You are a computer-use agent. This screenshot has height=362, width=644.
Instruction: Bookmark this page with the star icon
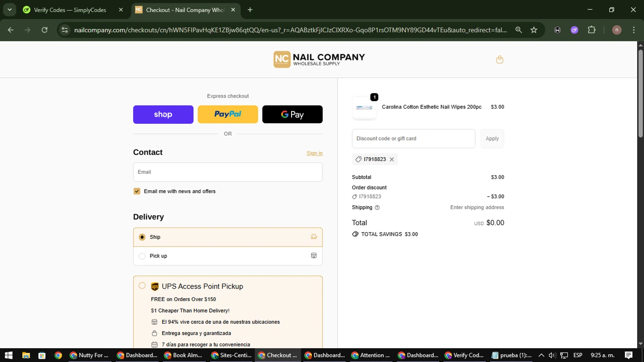(x=534, y=30)
